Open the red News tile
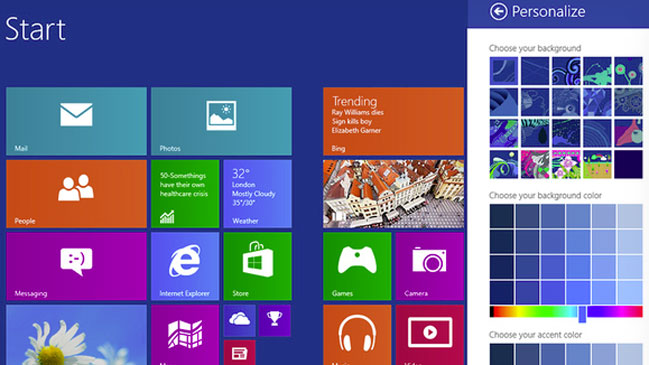 (240, 353)
